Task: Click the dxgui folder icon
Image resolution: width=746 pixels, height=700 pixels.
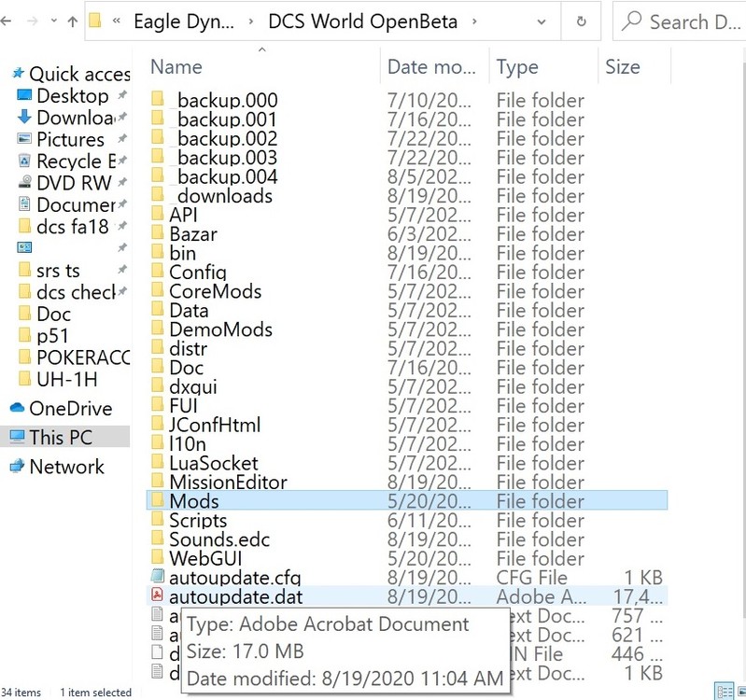Action: [158, 385]
